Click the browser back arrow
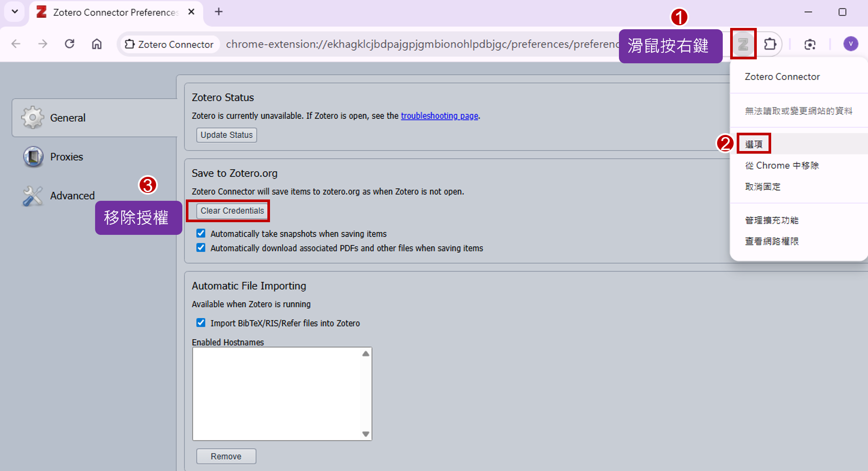 (x=16, y=44)
